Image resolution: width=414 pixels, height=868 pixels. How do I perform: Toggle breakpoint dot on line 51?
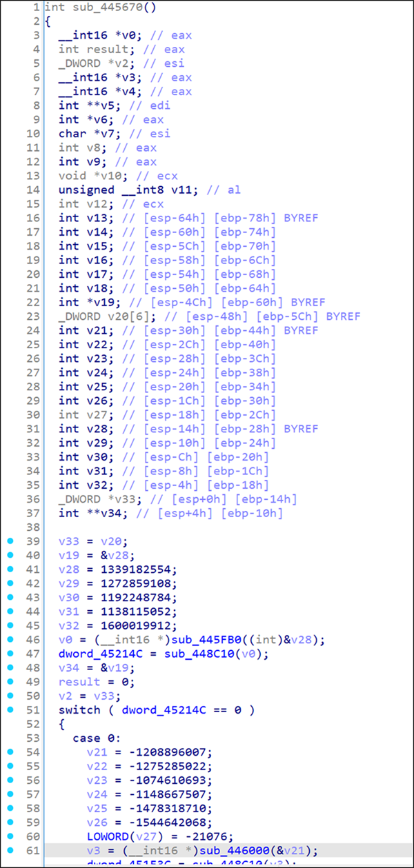click(10, 710)
